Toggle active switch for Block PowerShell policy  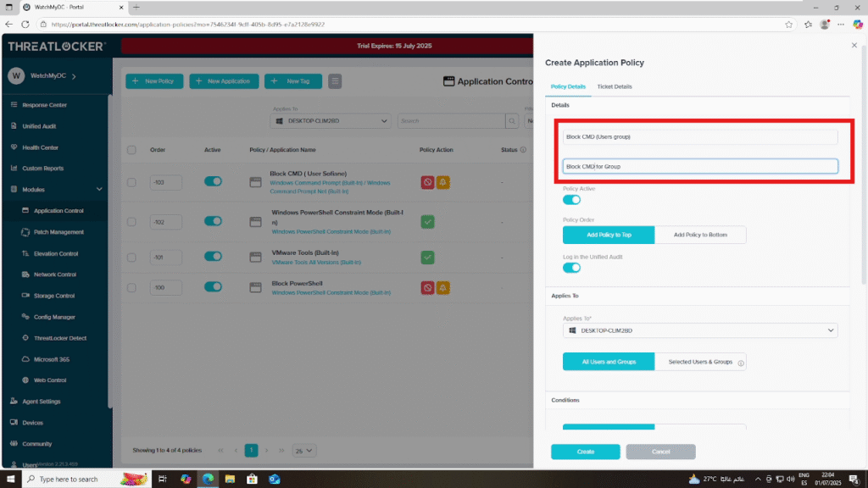pyautogui.click(x=213, y=286)
